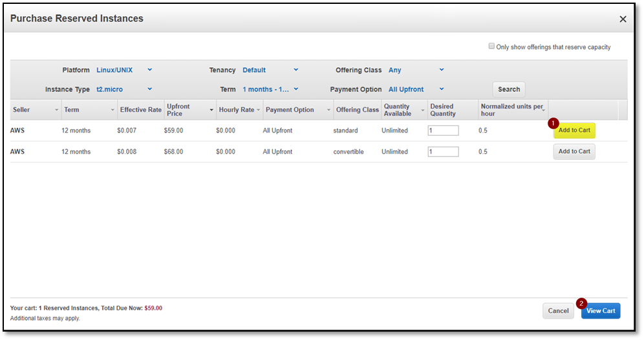
Task: Click the $0.000 hourly rate in convertible row
Action: point(226,151)
